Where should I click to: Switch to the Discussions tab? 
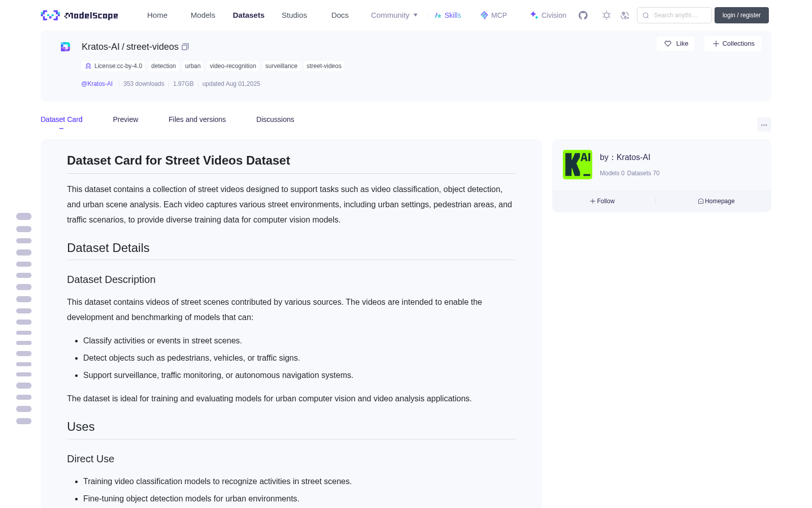click(275, 119)
